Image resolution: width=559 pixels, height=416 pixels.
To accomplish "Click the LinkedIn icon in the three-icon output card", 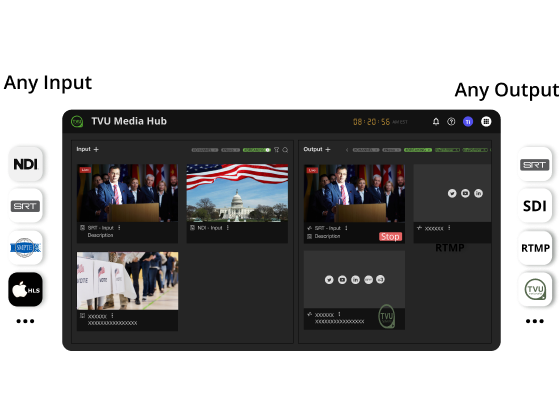I will pos(478,194).
